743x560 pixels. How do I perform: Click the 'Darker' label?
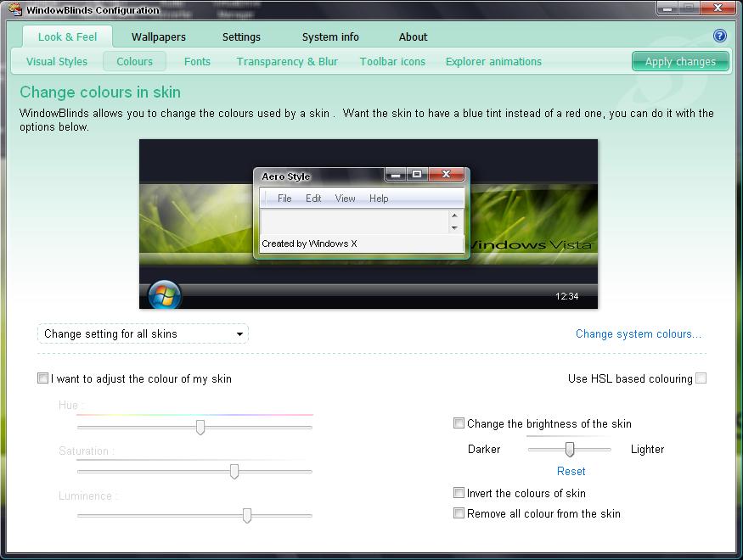pos(484,449)
